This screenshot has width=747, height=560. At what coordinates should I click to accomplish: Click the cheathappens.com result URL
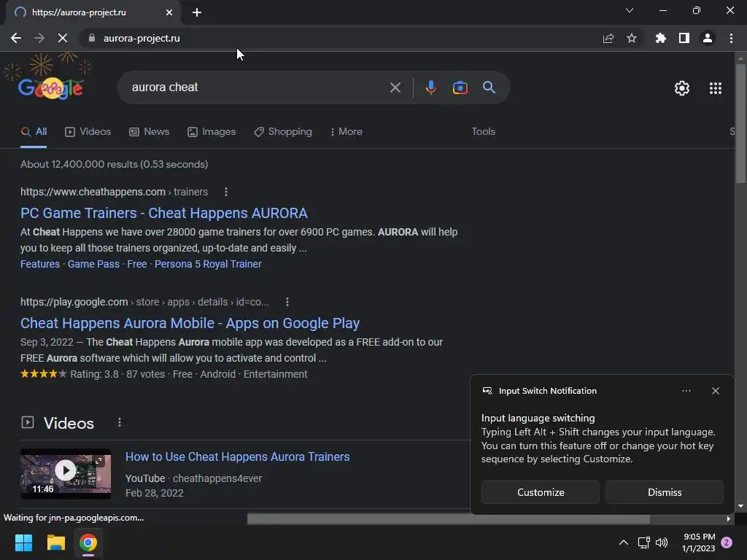(114, 192)
